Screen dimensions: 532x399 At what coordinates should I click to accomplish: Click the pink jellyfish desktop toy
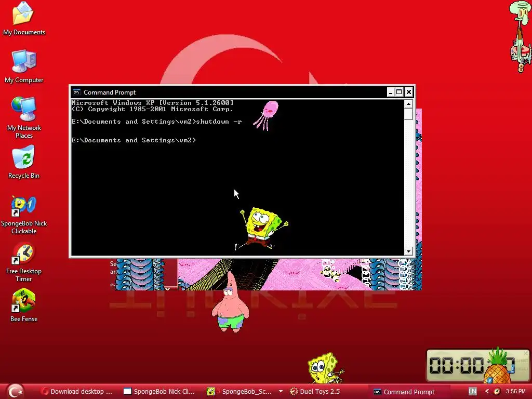(x=267, y=115)
